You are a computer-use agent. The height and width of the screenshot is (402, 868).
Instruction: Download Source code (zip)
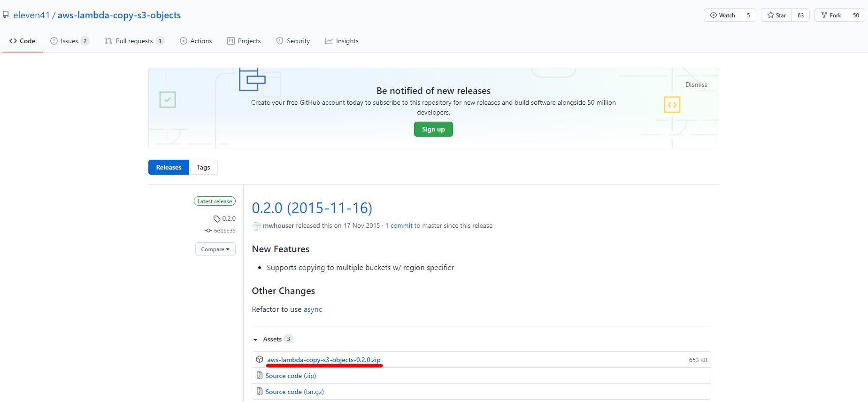[291, 376]
